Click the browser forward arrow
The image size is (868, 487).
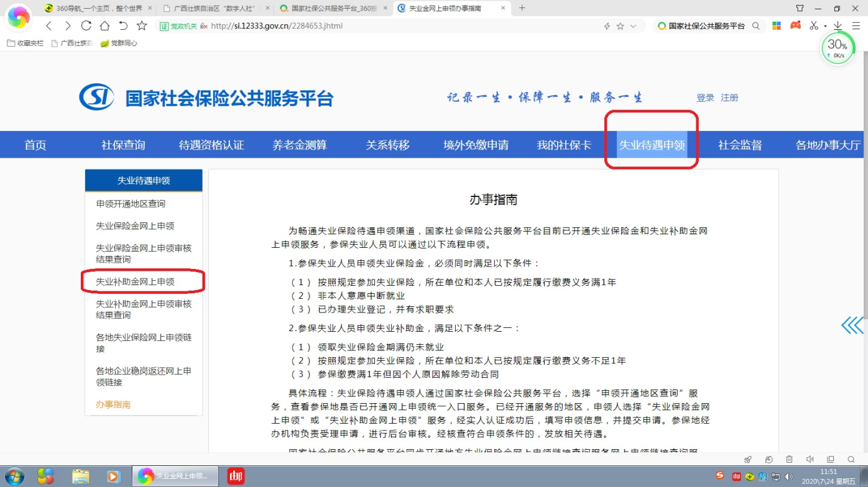[x=68, y=26]
